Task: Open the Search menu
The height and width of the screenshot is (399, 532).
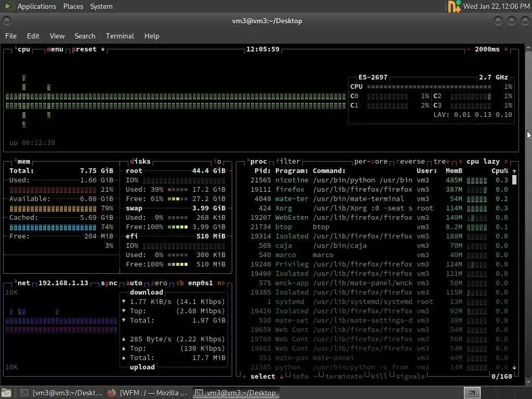Action: (85, 36)
